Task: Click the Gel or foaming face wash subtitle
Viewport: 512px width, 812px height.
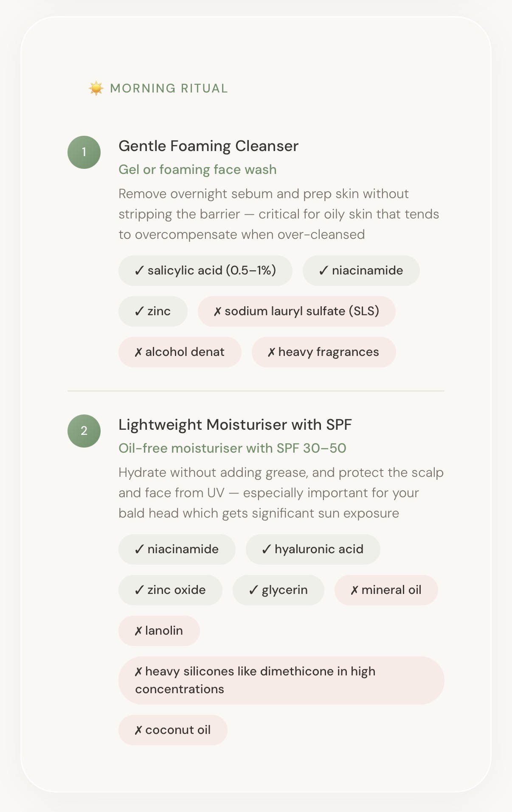Action: [197, 170]
